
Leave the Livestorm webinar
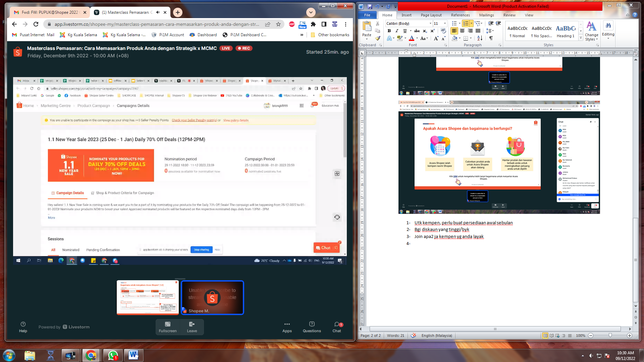point(192,327)
